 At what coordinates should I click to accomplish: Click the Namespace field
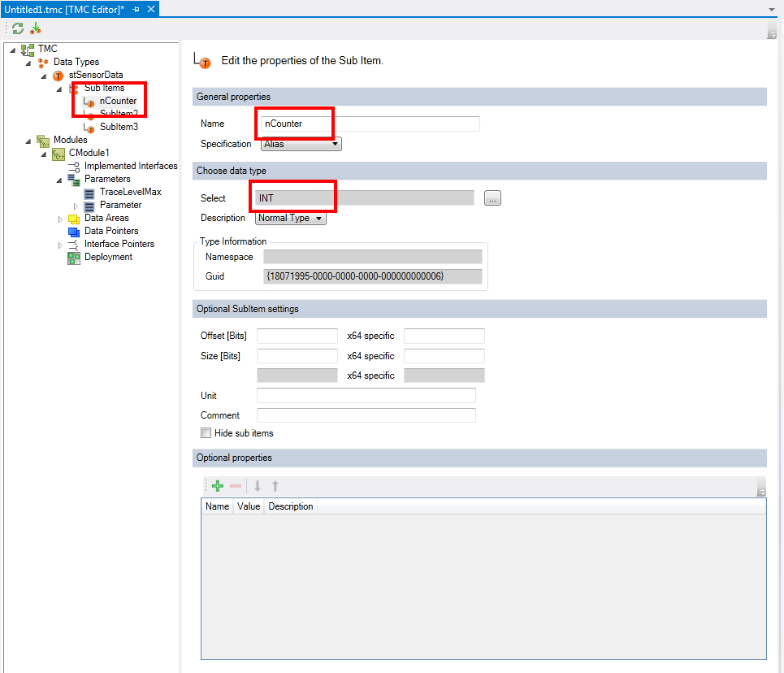click(x=372, y=257)
